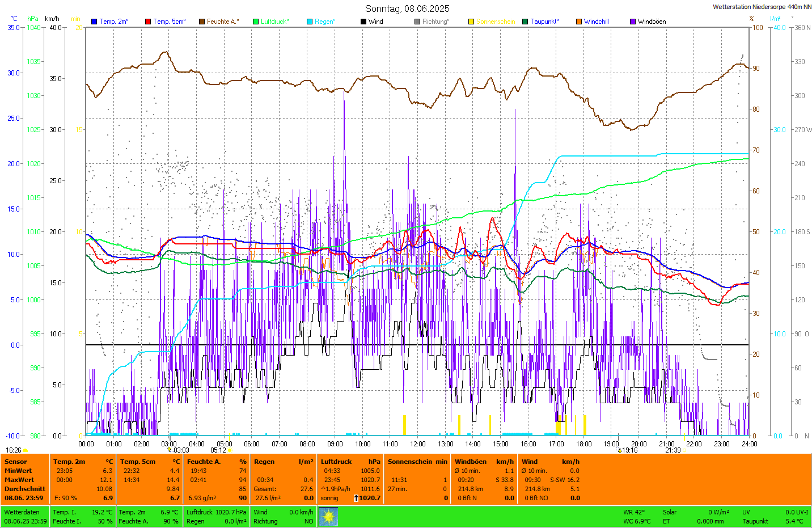
Task: Click the purple Windböen legend square
Action: coord(633,22)
